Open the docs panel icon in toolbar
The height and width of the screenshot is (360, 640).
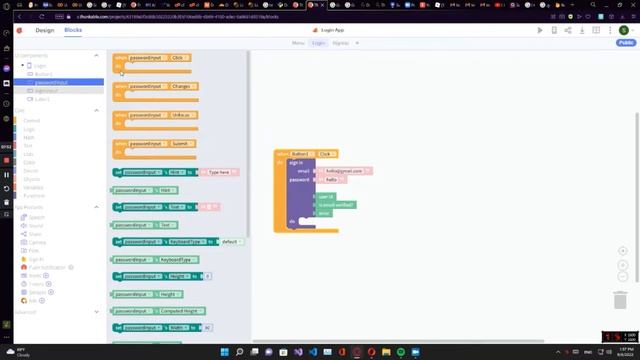596,30
